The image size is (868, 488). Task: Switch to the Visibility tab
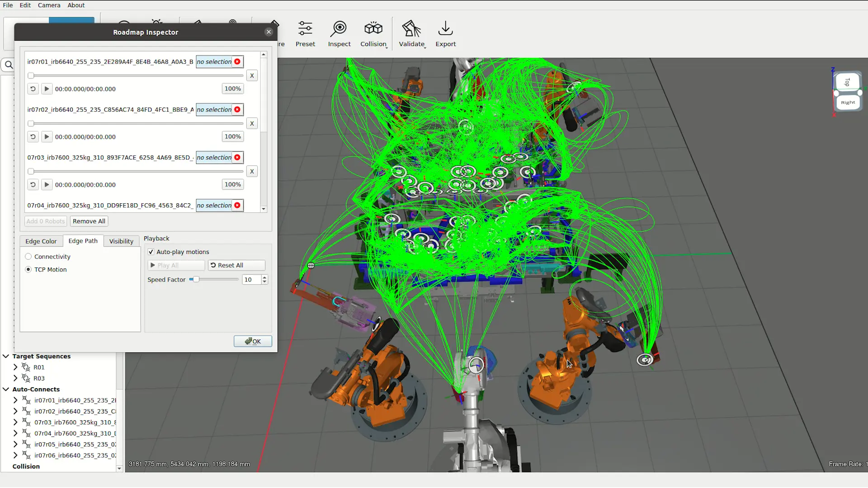pos(121,241)
